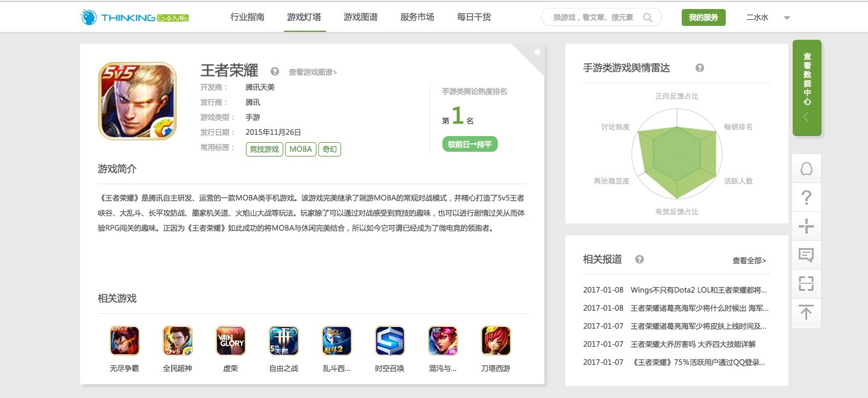Click the ThinkingGame logo
868x398 pixels.
point(135,17)
